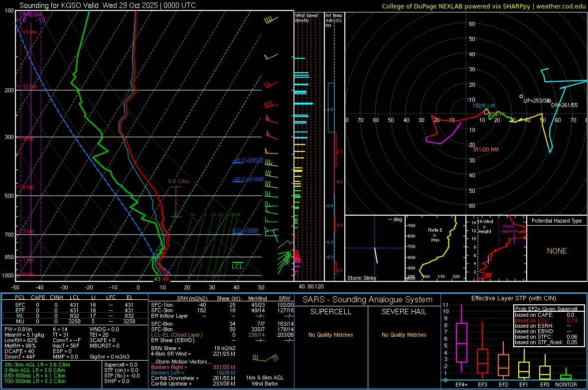Click the 5.9 C/km lapse rate label

178,181
